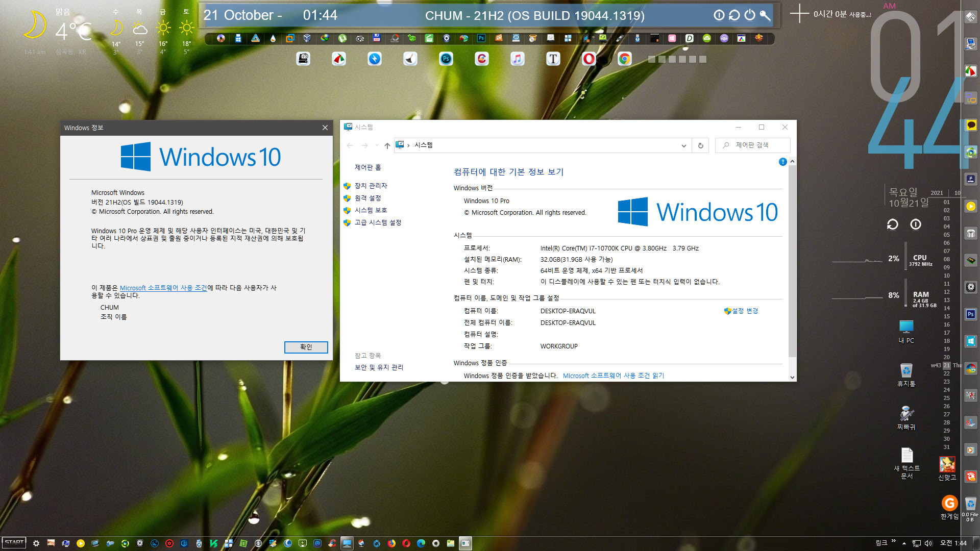Select day 21 in the calendar strip
Screen dimensions: 980x551
coord(947,365)
